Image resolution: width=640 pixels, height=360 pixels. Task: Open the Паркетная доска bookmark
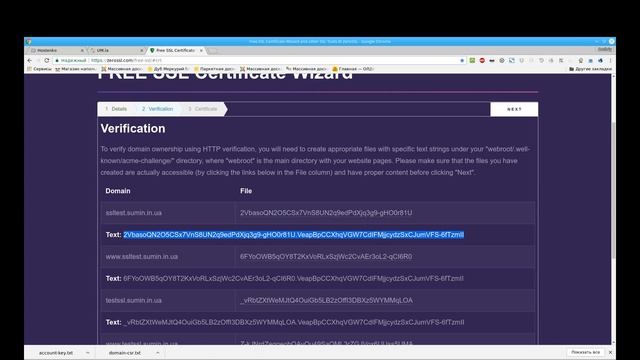click(x=214, y=69)
